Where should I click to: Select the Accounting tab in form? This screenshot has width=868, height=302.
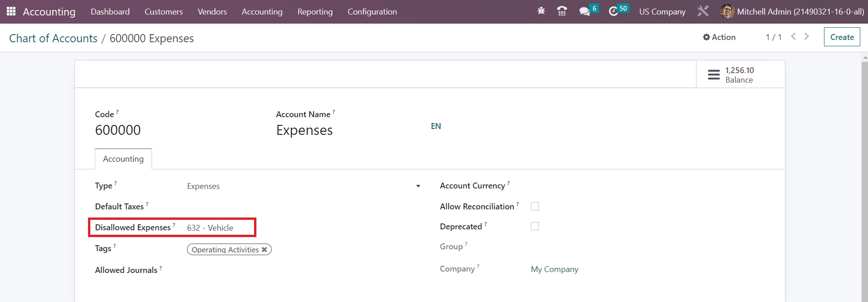123,159
